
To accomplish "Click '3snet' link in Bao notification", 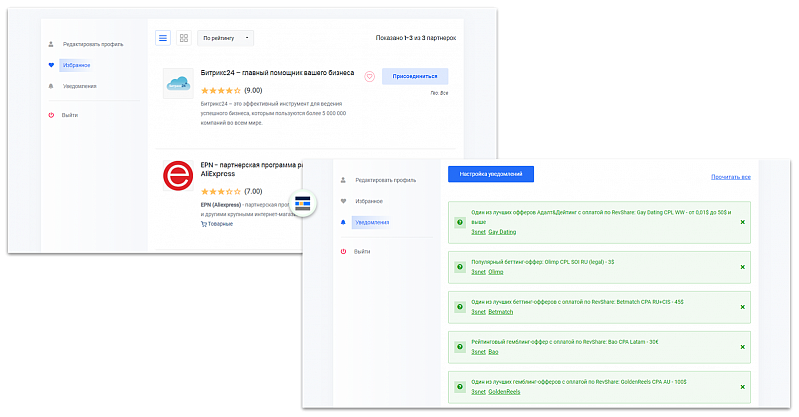I will (x=478, y=352).
